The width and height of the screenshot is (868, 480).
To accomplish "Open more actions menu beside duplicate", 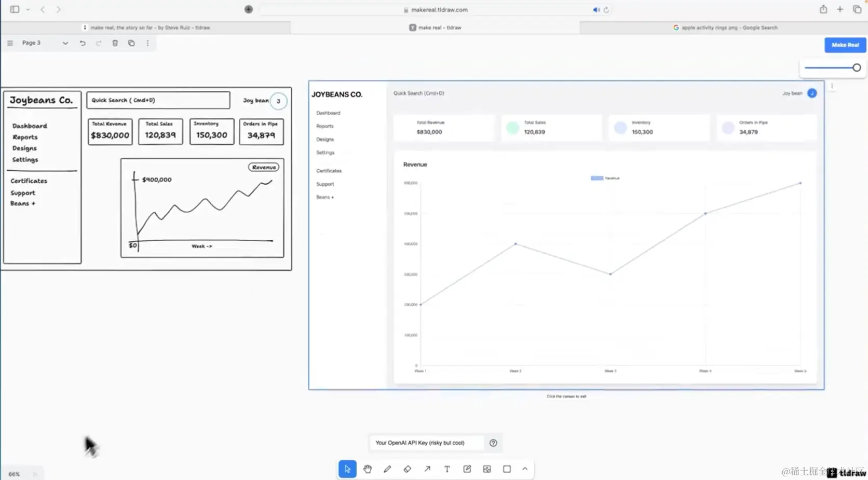I will pyautogui.click(x=148, y=43).
